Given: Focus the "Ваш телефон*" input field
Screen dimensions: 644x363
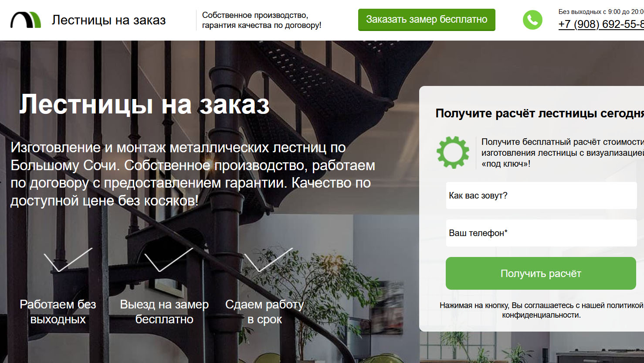Looking at the screenshot, I should (541, 233).
